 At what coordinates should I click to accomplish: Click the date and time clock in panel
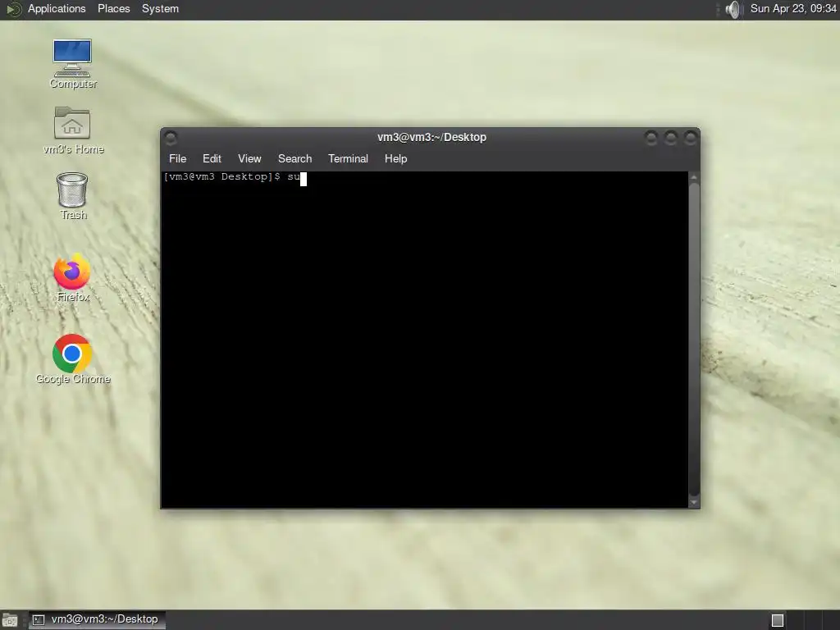[793, 8]
